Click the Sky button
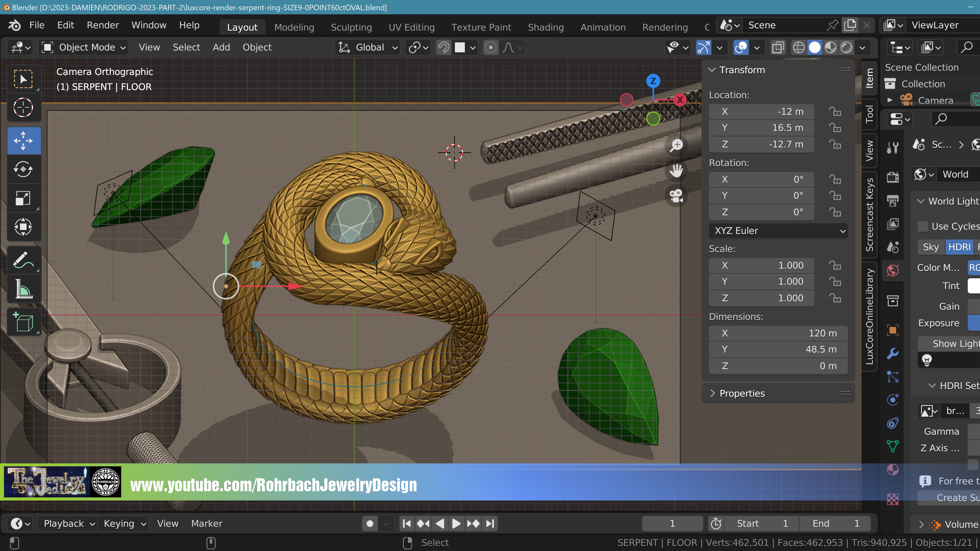 point(930,247)
